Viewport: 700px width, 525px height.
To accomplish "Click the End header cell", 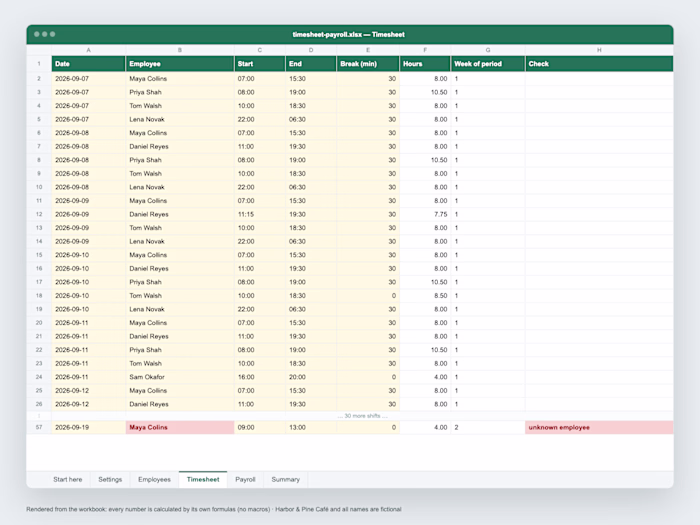I will click(311, 64).
